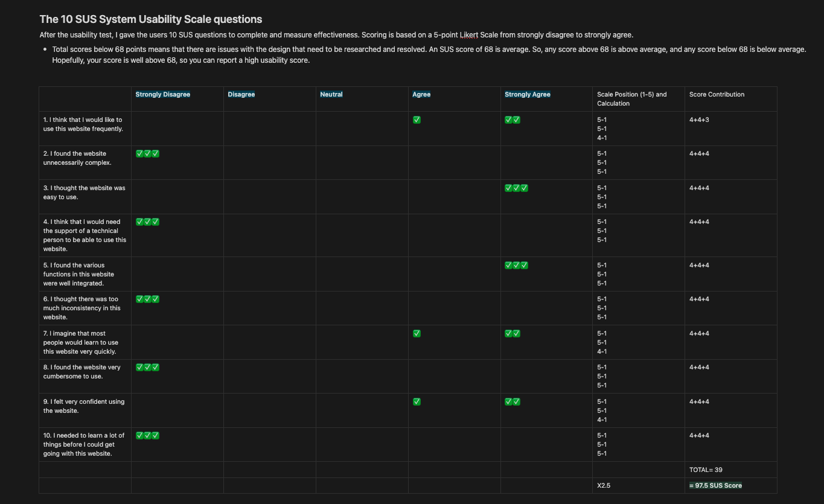Click the Strongly Disagree checkmarks for question 2
Image resolution: width=824 pixels, height=504 pixels.
click(147, 154)
